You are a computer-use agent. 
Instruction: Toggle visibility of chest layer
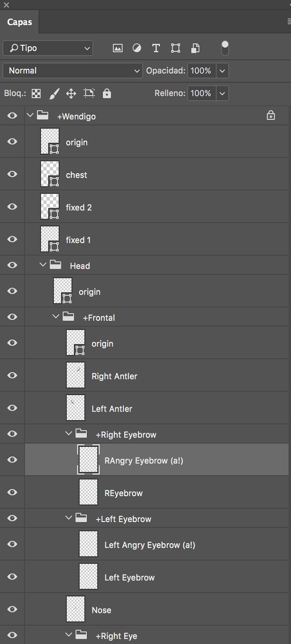(12, 174)
